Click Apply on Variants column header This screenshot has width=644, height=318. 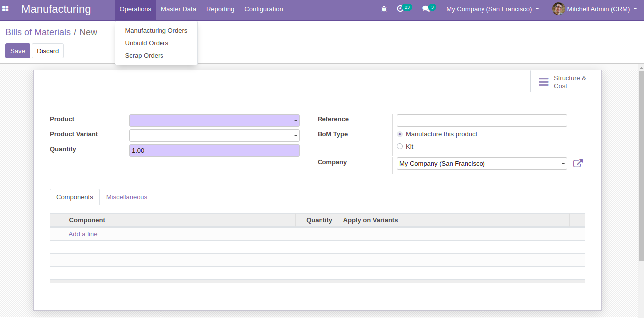click(455, 220)
